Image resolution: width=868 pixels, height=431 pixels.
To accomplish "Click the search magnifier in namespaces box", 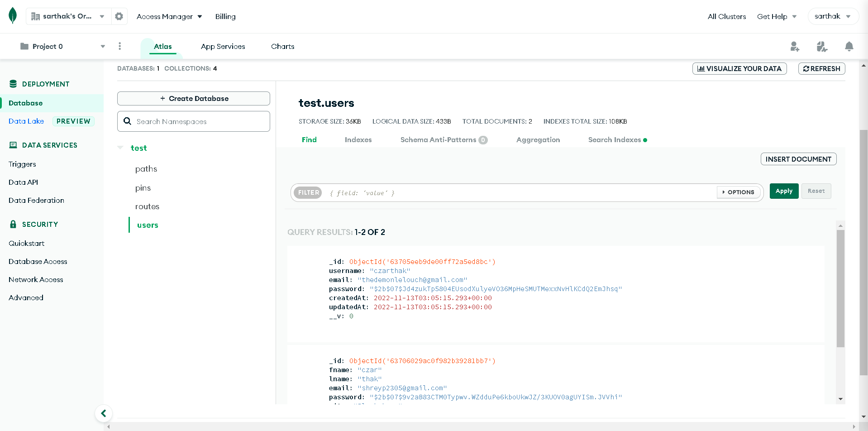I will click(128, 121).
